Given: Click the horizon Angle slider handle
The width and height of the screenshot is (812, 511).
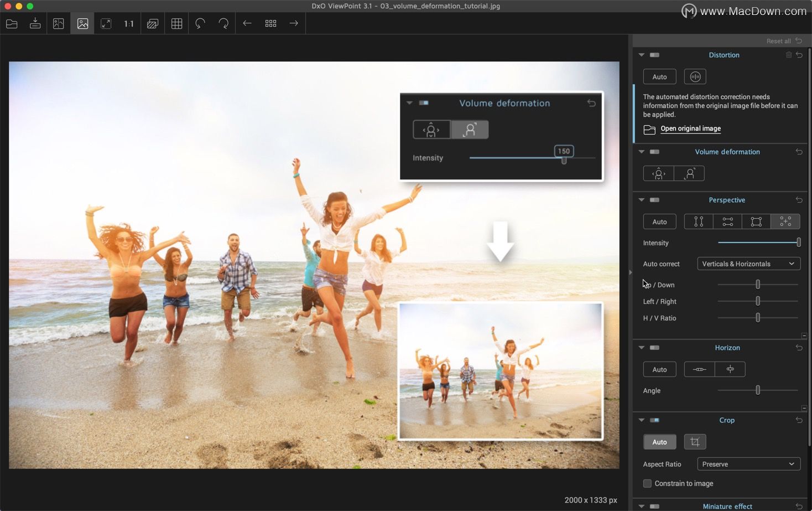Looking at the screenshot, I should (758, 390).
